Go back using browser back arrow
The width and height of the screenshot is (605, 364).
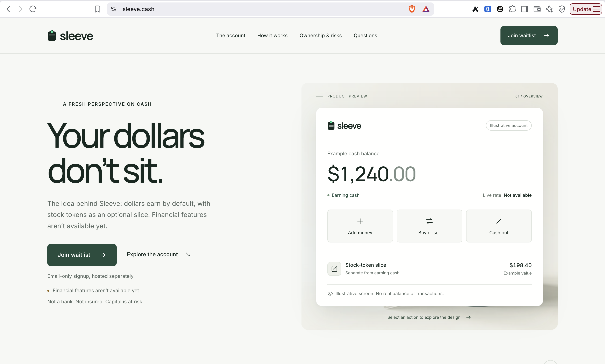[x=8, y=9]
